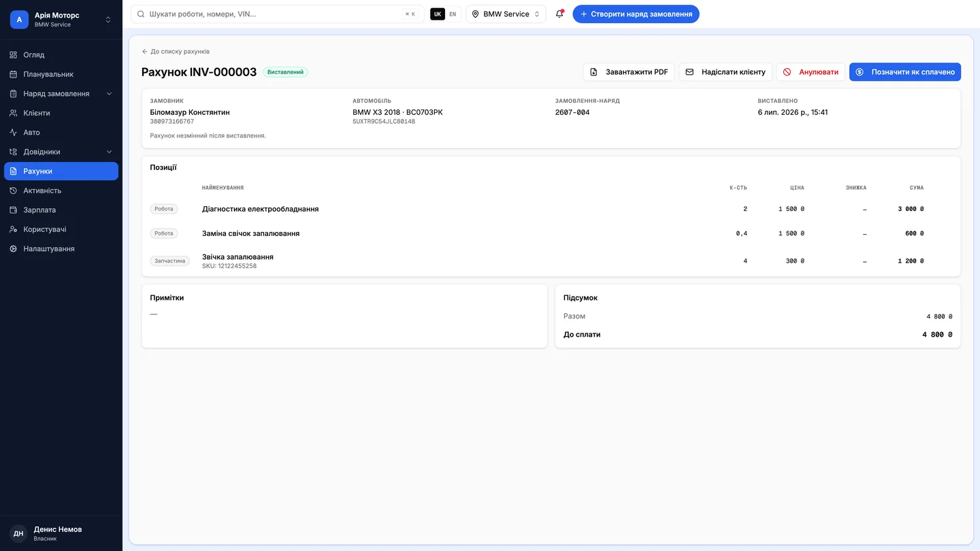Open the Рахунки sidebar item

(x=61, y=171)
